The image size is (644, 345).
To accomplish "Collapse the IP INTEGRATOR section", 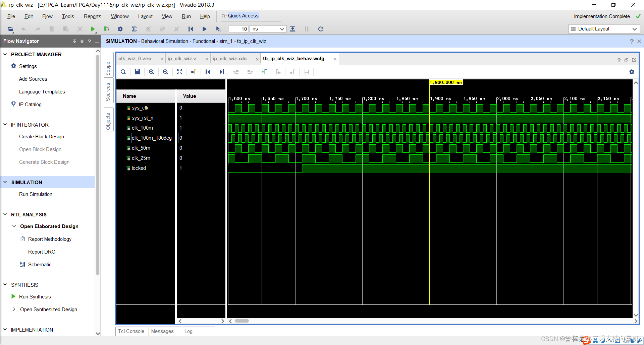I will (x=5, y=125).
